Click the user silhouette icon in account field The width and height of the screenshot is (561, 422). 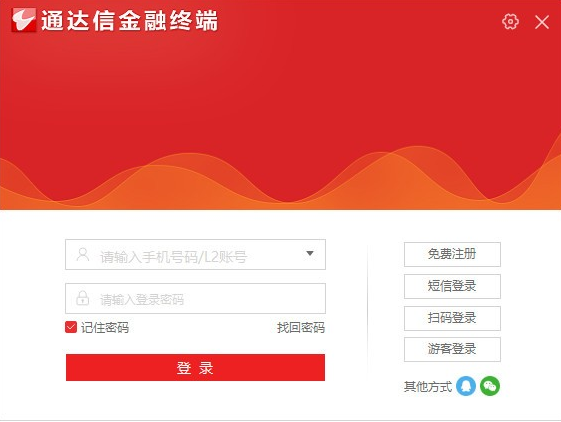pyautogui.click(x=83, y=254)
